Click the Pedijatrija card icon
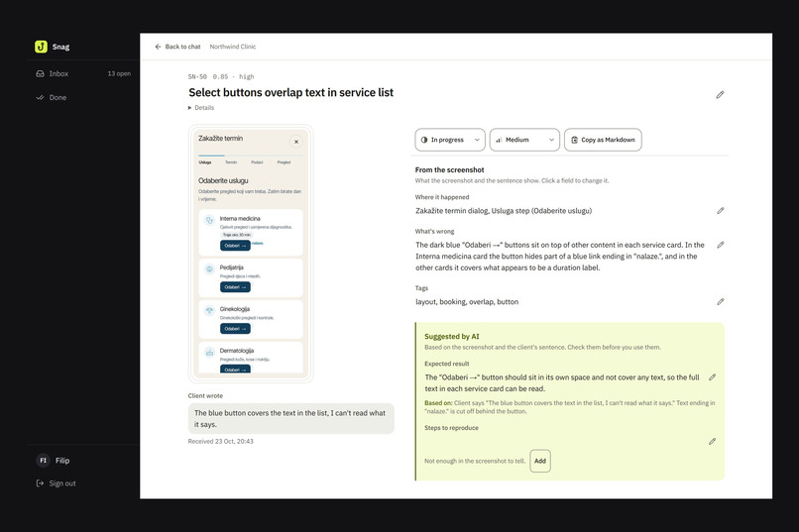This screenshot has width=799, height=532. (209, 268)
